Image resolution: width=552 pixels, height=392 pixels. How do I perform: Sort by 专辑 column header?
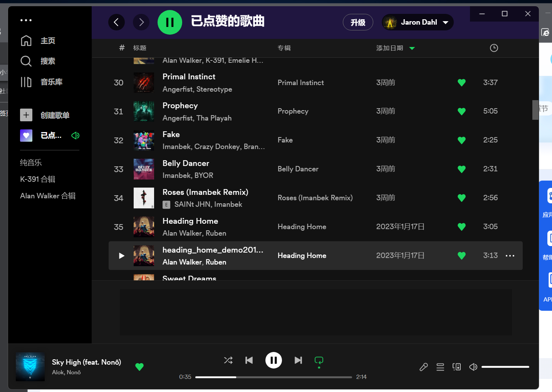[x=284, y=48]
